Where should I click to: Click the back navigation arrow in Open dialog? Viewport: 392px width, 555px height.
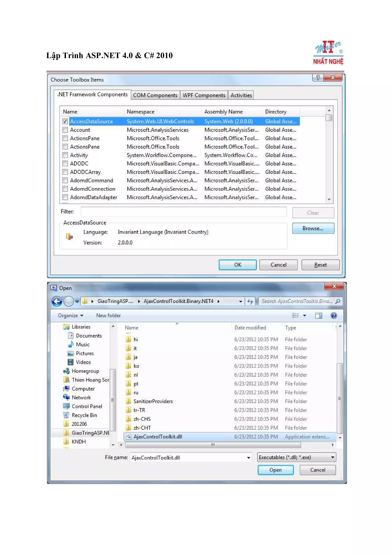[57, 301]
